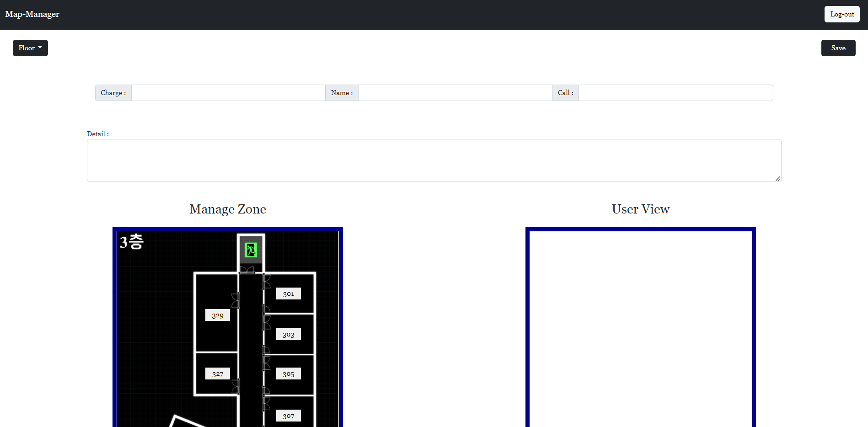Click into the Name text field

tap(455, 93)
